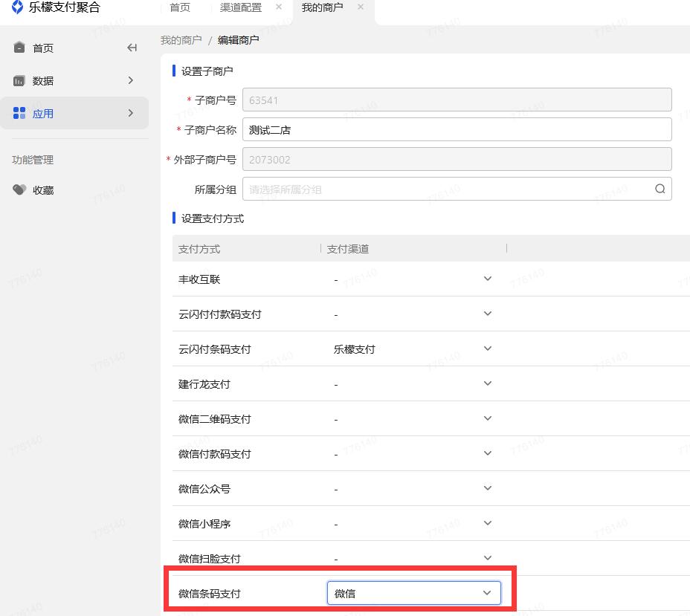The image size is (690, 616).
Task: Click the search icon in 所属分组 field
Action: [660, 189]
